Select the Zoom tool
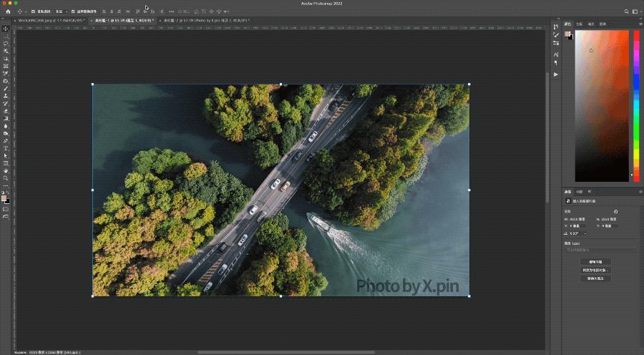Viewport: 644px width, 355px height. coord(6,178)
